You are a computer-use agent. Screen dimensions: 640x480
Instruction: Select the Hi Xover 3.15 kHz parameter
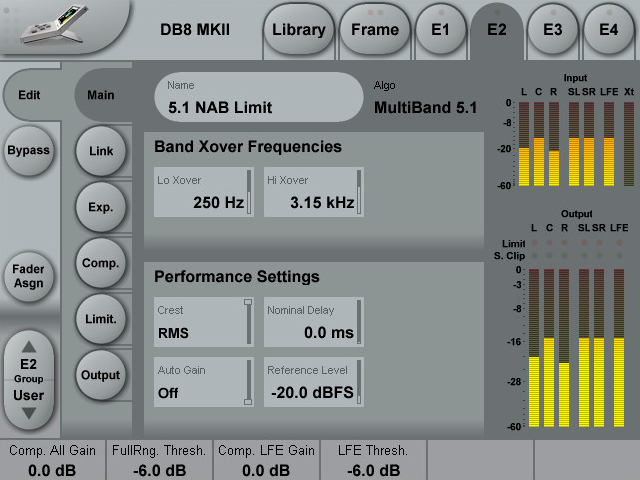coord(313,192)
